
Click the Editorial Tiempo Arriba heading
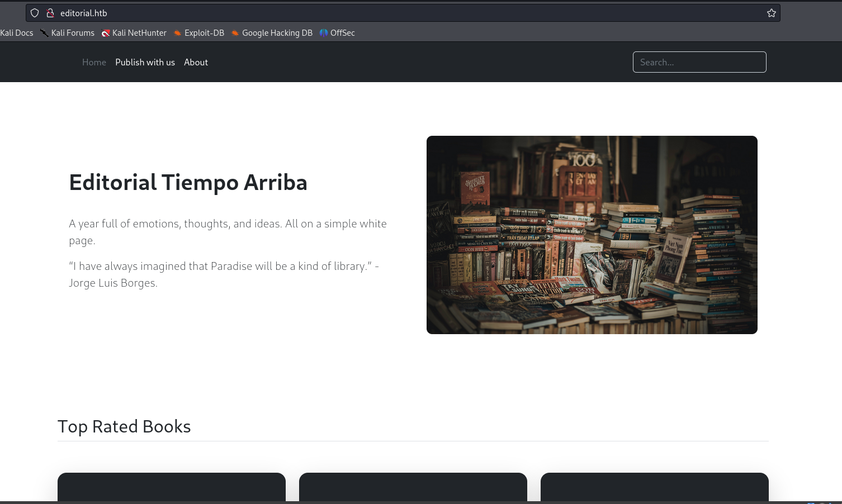coord(188,183)
